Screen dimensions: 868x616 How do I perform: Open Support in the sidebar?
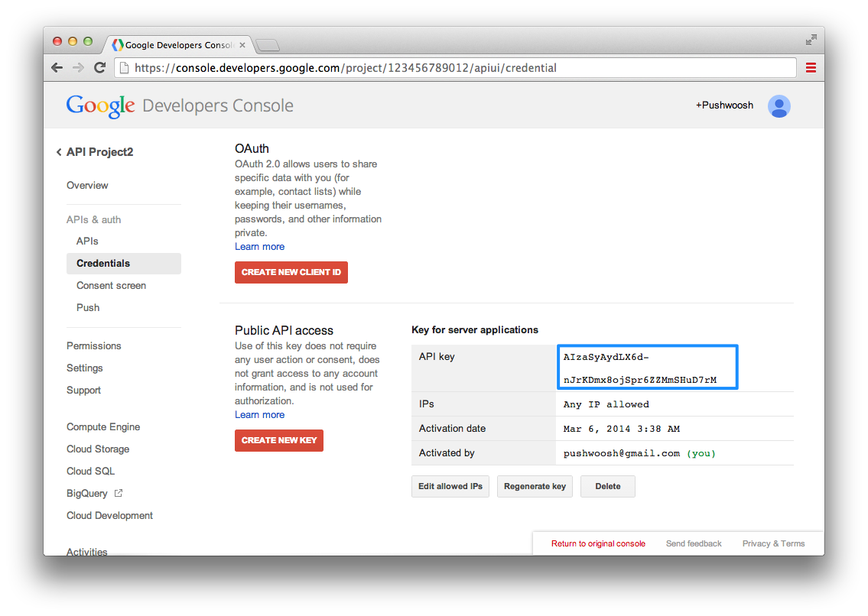coord(83,391)
